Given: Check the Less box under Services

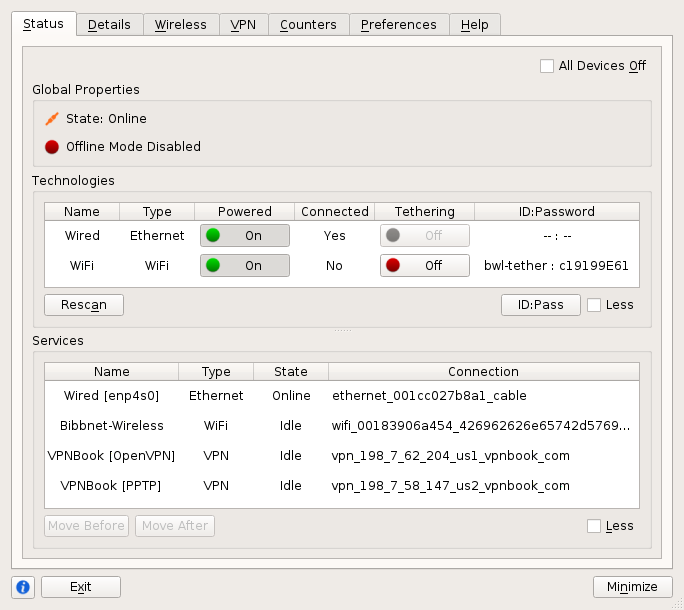Looking at the screenshot, I should [594, 526].
